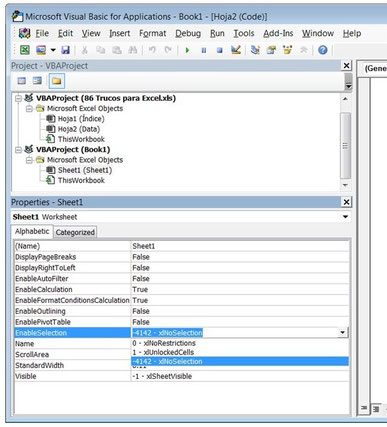
Task: Open the Help menu
Action: 352,33
